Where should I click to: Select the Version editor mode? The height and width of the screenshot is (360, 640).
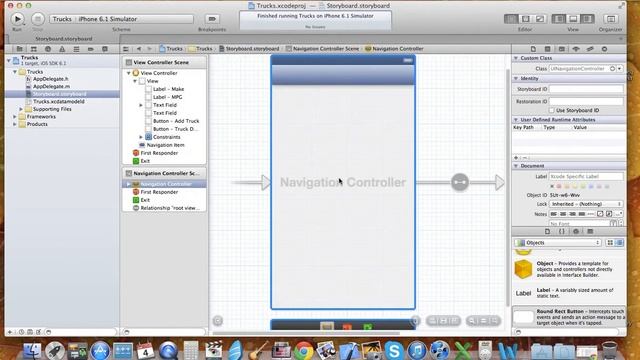tap(540, 19)
